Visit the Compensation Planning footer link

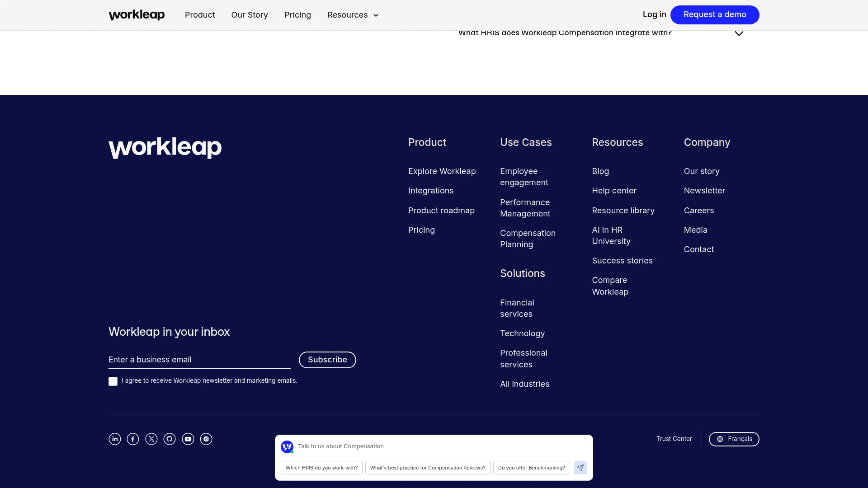coord(528,239)
